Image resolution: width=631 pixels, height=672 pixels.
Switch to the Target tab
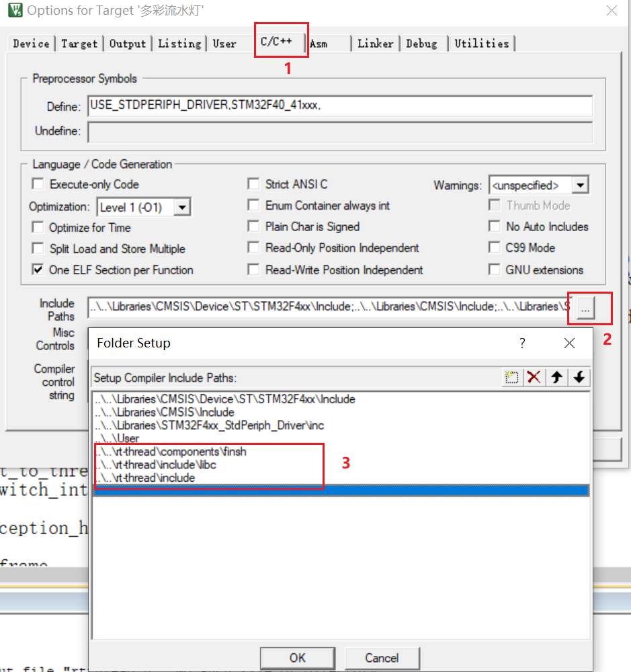79,43
